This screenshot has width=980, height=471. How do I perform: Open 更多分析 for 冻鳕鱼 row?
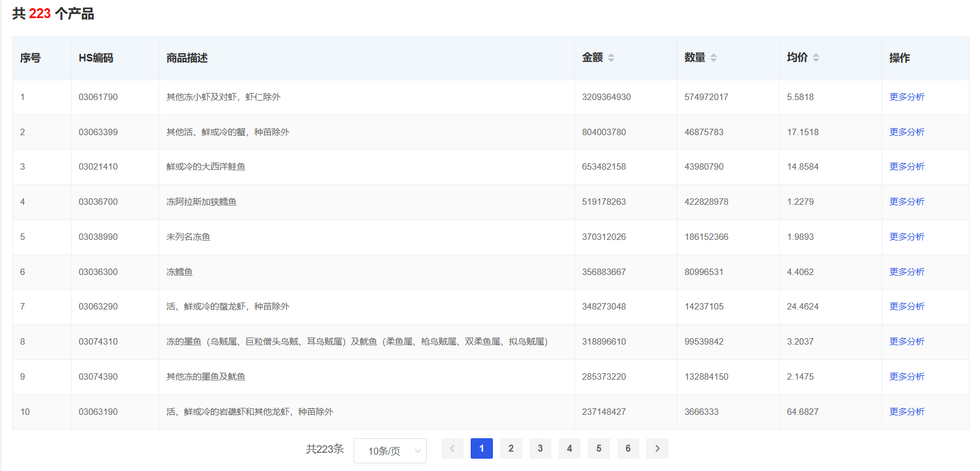tap(907, 272)
